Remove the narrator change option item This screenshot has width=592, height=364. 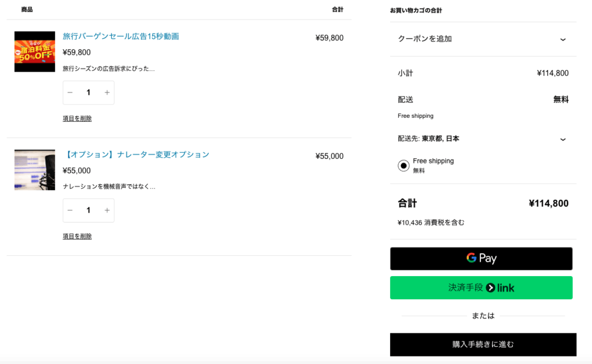[77, 236]
